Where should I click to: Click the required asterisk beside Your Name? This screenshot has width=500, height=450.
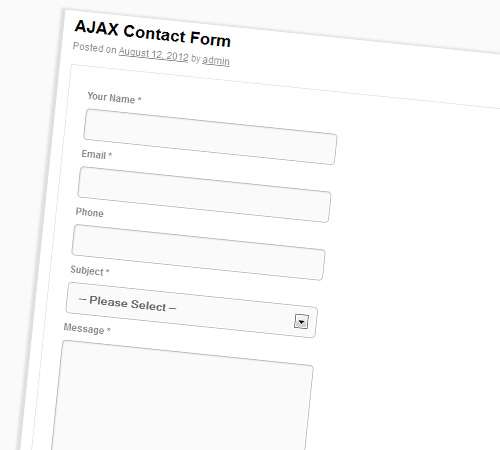[x=140, y=99]
